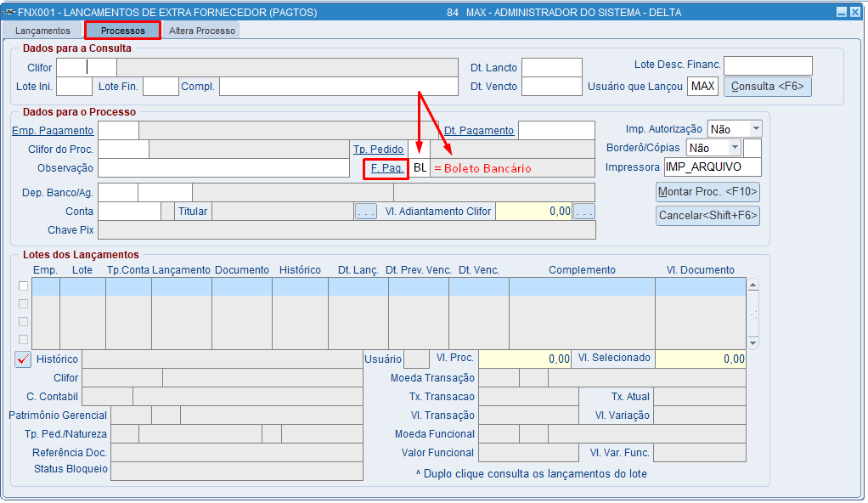The width and height of the screenshot is (868, 503).
Task: Tick the fourth row checkbox in lotes grid
Action: coord(23,339)
